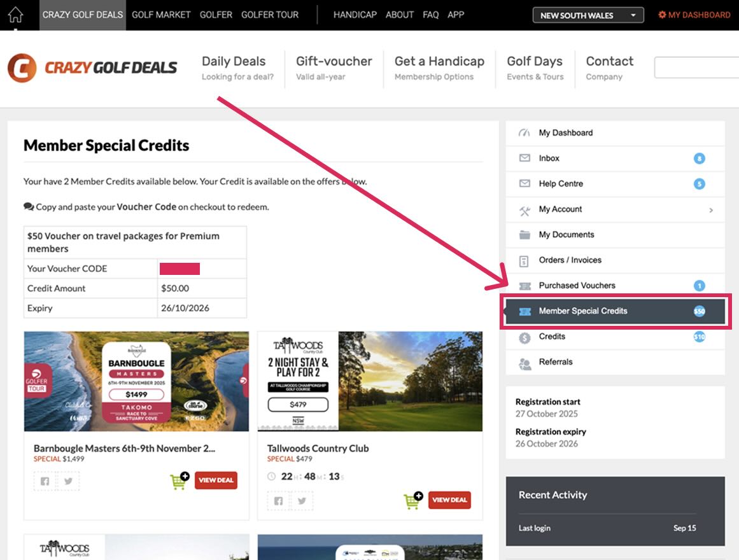Click the Inbox envelope icon in sidebar
Image resolution: width=739 pixels, height=560 pixels.
tap(524, 158)
